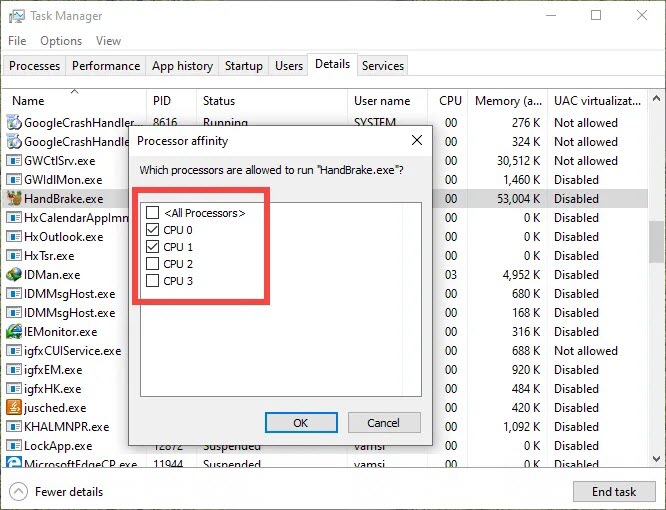Sort by User name column header

pos(387,101)
